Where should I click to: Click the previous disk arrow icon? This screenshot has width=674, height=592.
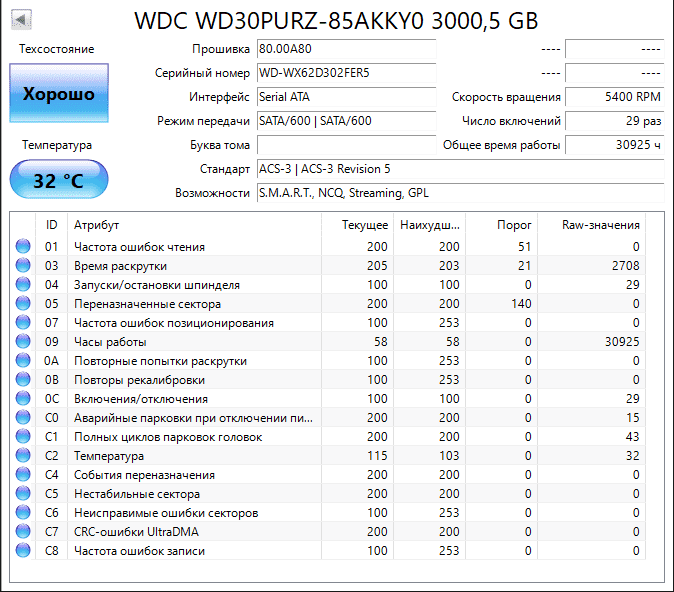21,19
